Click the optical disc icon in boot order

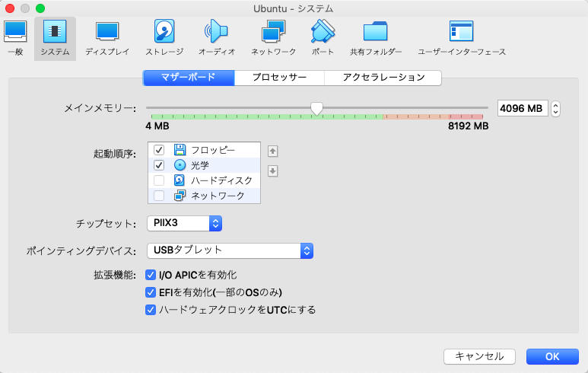coord(180,165)
